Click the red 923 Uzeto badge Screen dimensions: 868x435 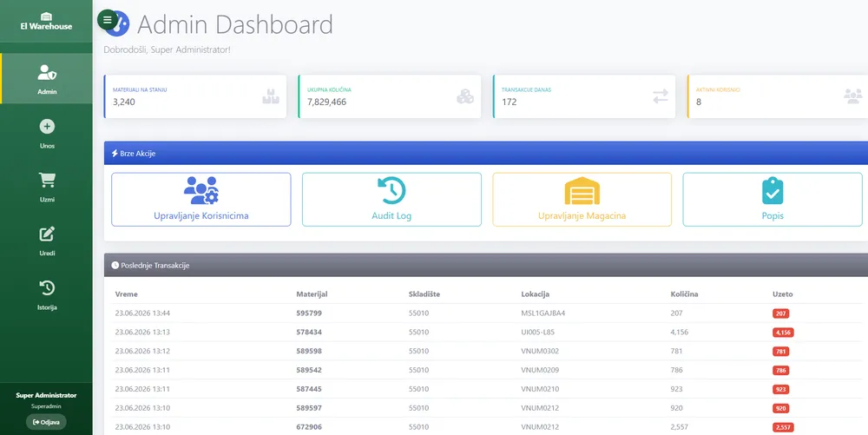point(780,390)
